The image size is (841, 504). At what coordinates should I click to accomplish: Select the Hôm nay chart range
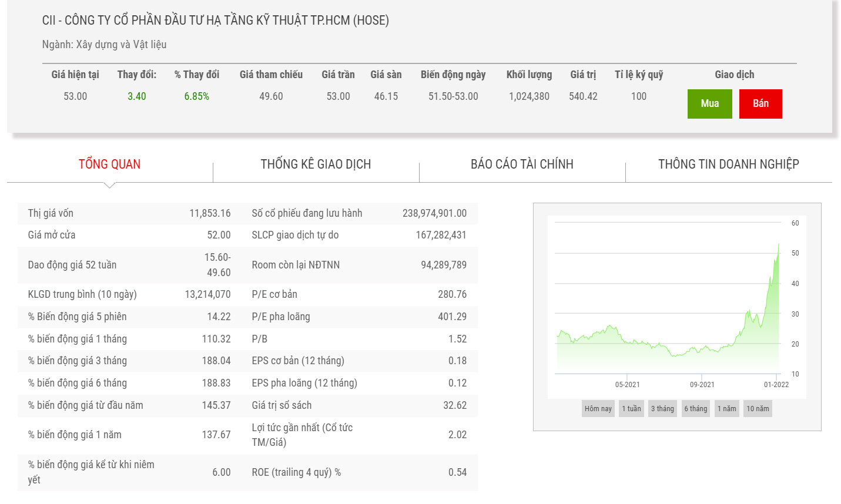(598, 409)
